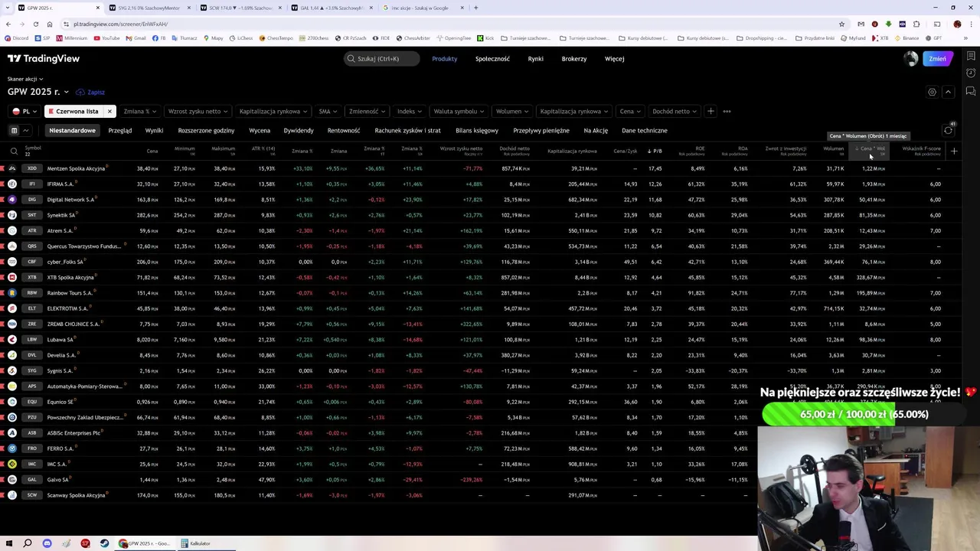The image size is (980, 551).
Task: Open the Produkty menu
Action: 444,58
